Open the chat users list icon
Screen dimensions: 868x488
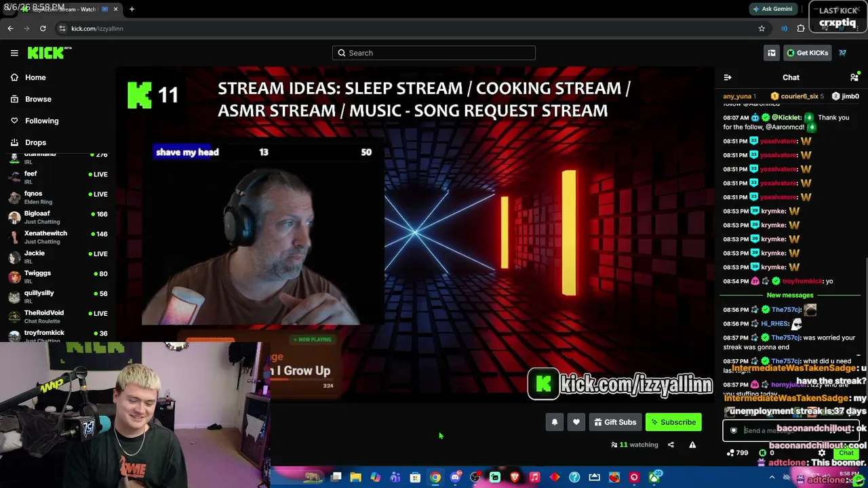[854, 77]
